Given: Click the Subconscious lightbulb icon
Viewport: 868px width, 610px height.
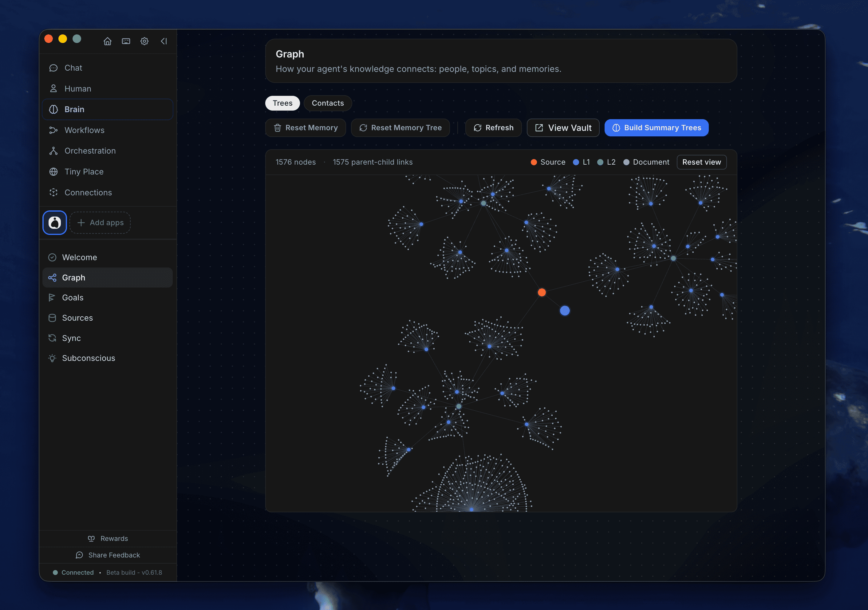Looking at the screenshot, I should point(52,358).
